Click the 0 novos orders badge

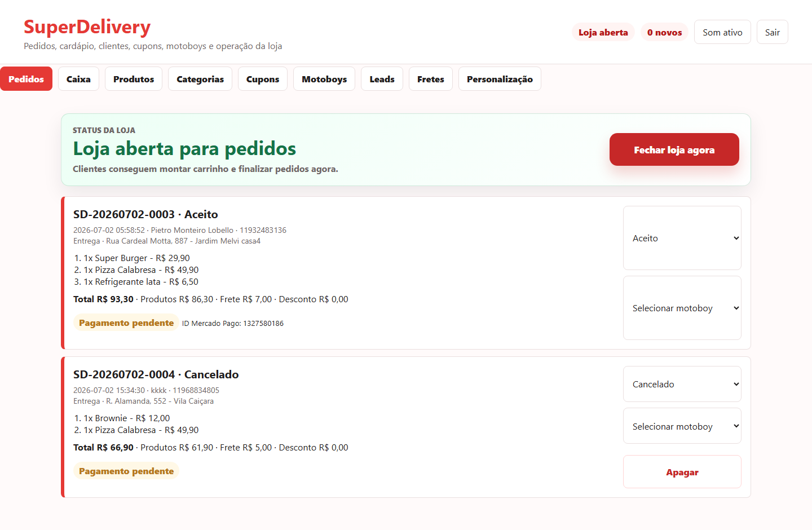point(665,32)
